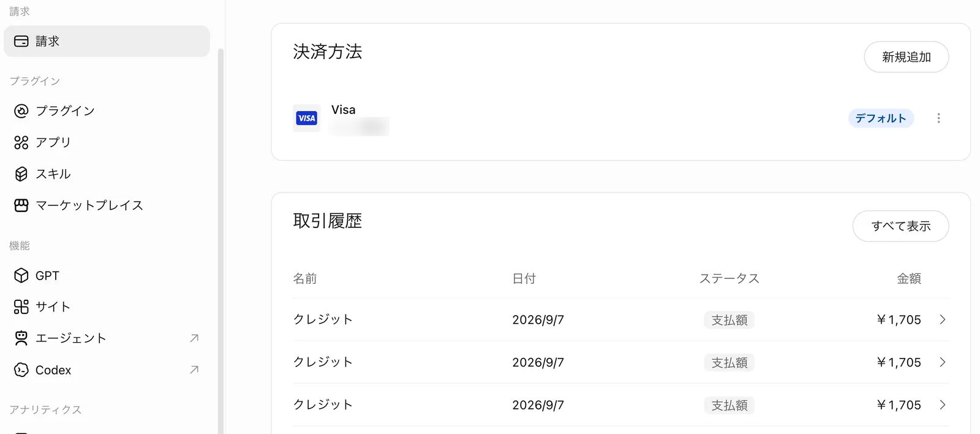The width and height of the screenshot is (980, 434).
Task: Click the ステータス column header
Action: coord(729,279)
